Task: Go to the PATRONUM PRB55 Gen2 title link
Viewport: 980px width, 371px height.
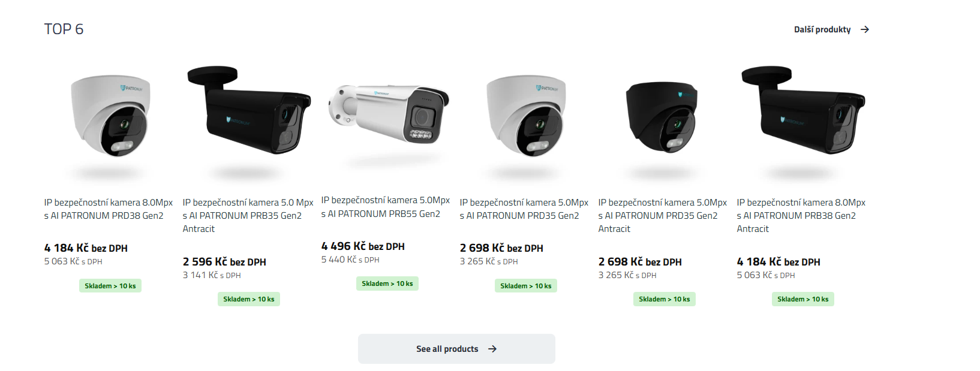Action: [x=385, y=207]
